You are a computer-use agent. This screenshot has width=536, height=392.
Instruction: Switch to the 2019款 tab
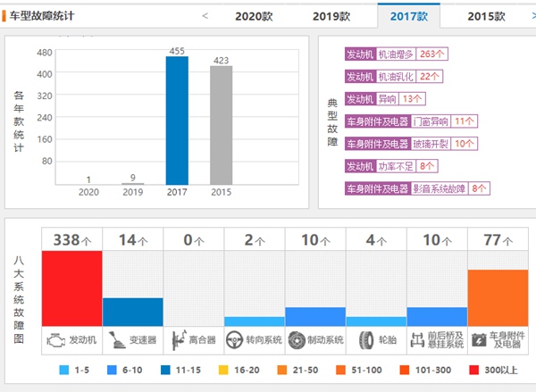pyautogui.click(x=331, y=16)
